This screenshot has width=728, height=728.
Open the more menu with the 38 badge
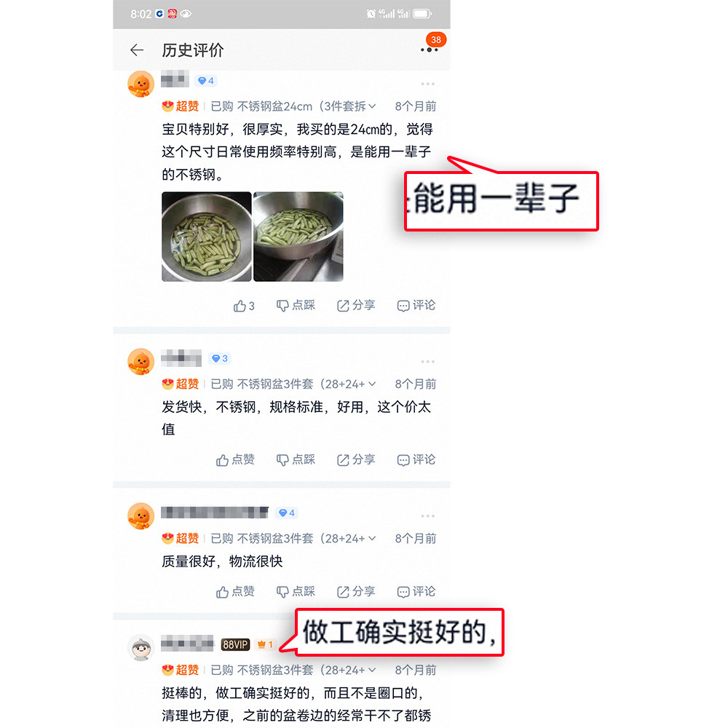pyautogui.click(x=430, y=50)
